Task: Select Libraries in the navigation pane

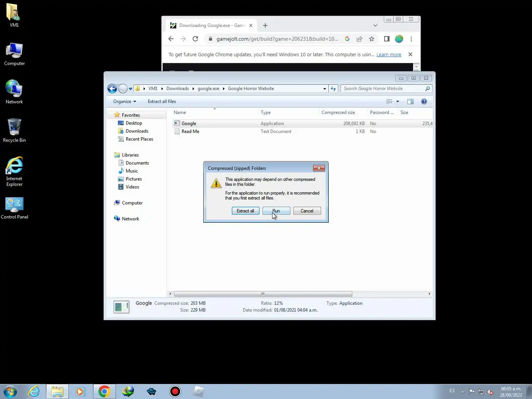Action: [x=130, y=155]
